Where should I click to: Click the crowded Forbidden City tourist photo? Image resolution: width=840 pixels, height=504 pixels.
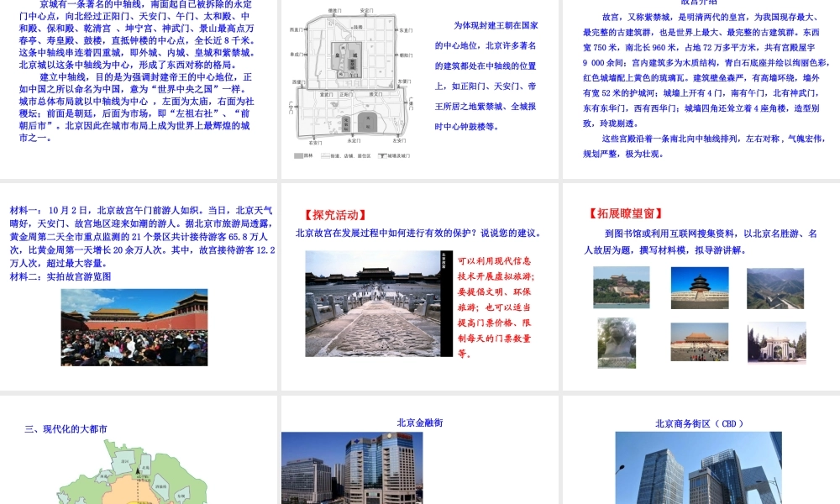134,328
